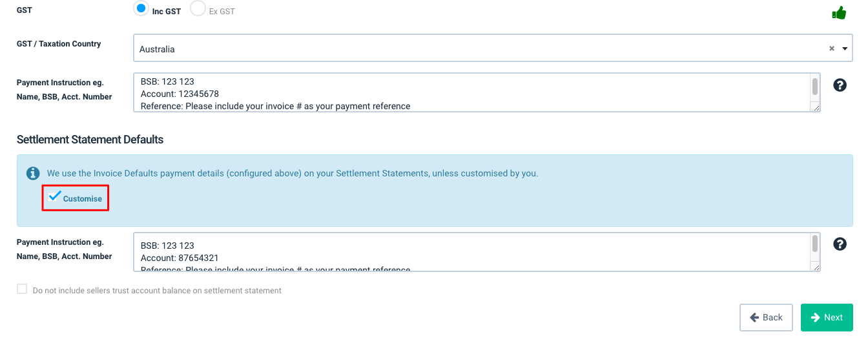Click the caret arrow of Australia selector
868x345 pixels.
(845, 48)
